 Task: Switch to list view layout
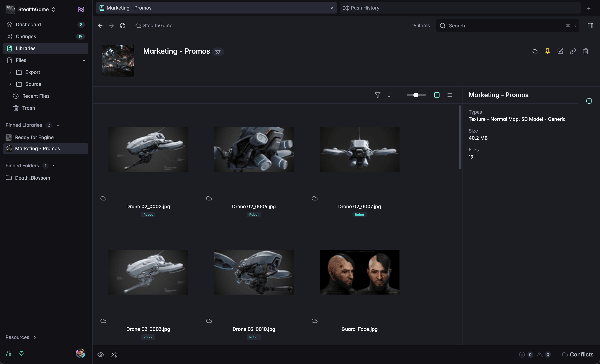(450, 95)
